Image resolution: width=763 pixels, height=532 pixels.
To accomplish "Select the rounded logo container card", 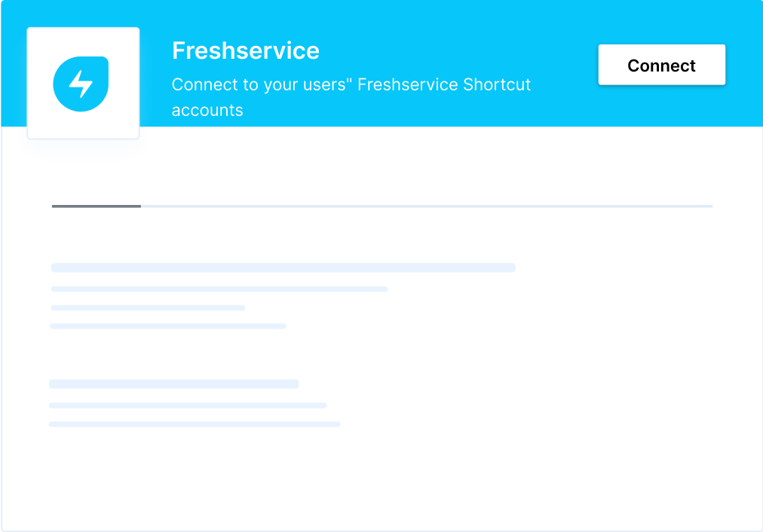I will pyautogui.click(x=83, y=83).
